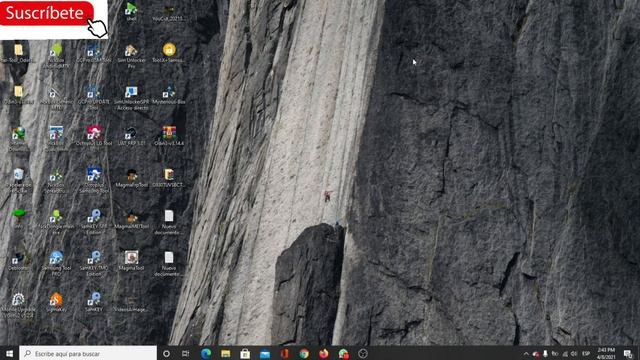Open the Mail app on the taskbar
Image resolution: width=640 pixels, height=360 pixels.
pos(265,353)
